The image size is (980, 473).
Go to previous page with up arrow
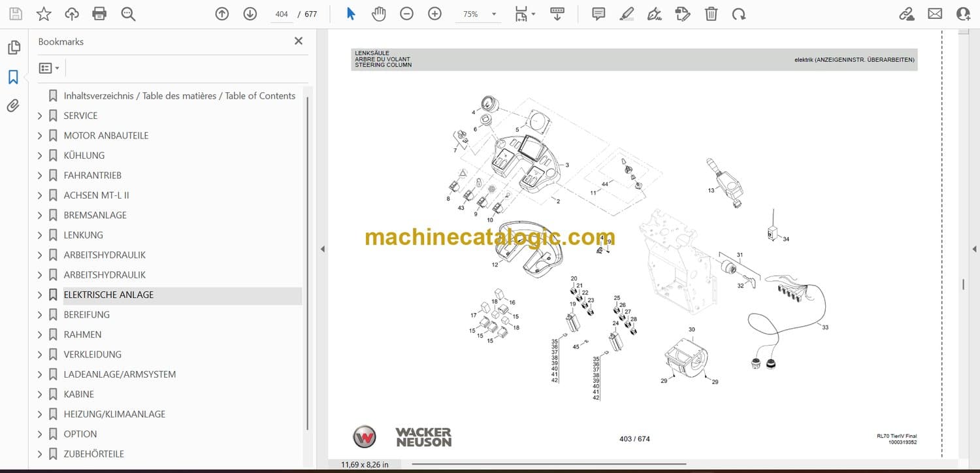tap(222, 14)
